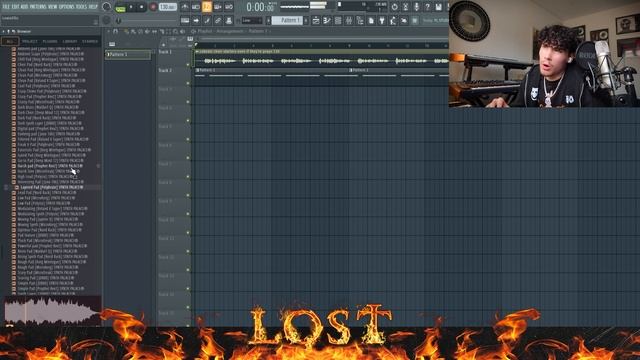Open the Piano roll view icon
Image resolution: width=640 pixels, height=360 pixels.
coord(327,20)
